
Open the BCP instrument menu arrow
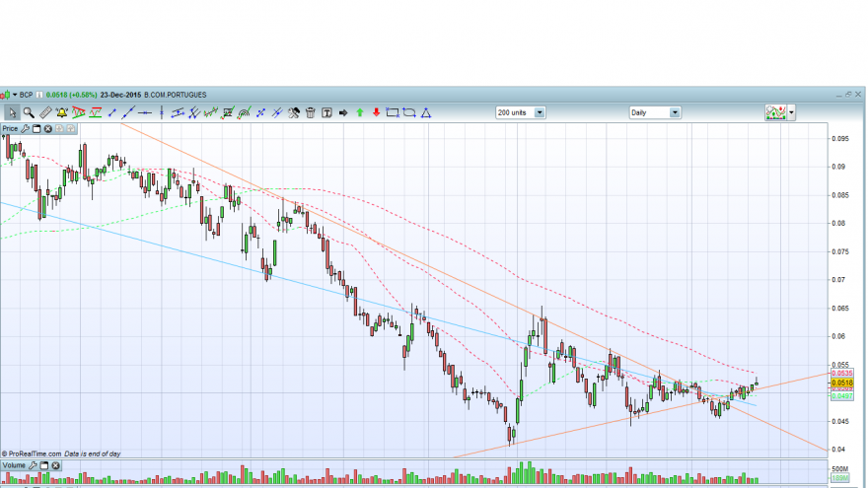[15, 96]
